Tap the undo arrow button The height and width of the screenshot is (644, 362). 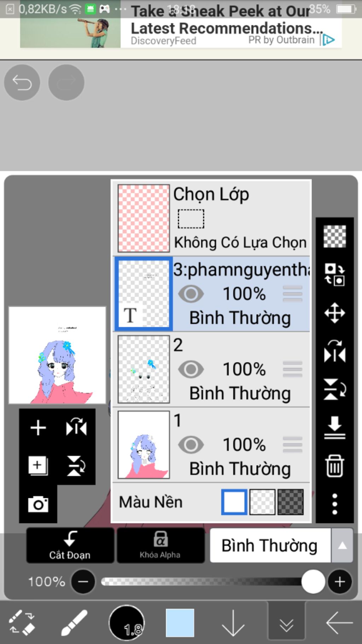pyautogui.click(x=22, y=82)
